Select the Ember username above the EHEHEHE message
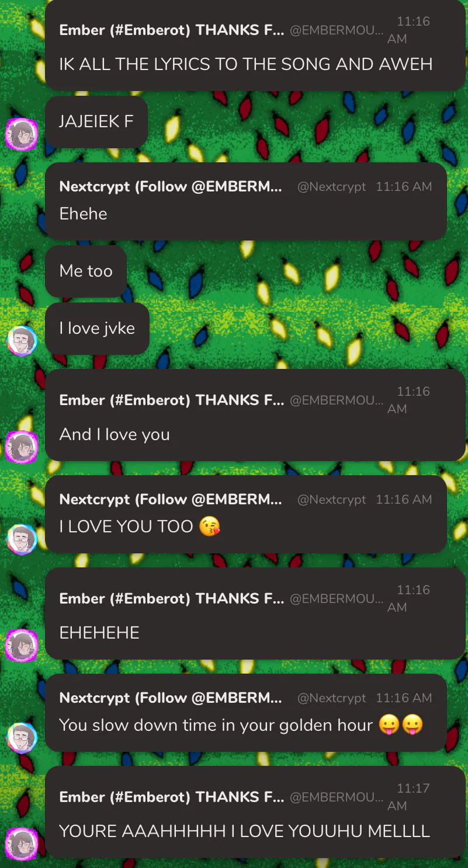468x868 pixels. [172, 598]
